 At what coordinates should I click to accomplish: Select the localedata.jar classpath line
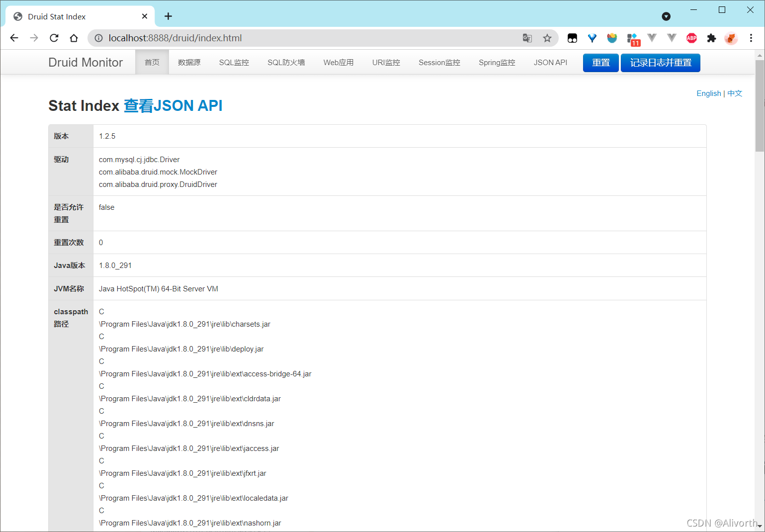click(193, 498)
